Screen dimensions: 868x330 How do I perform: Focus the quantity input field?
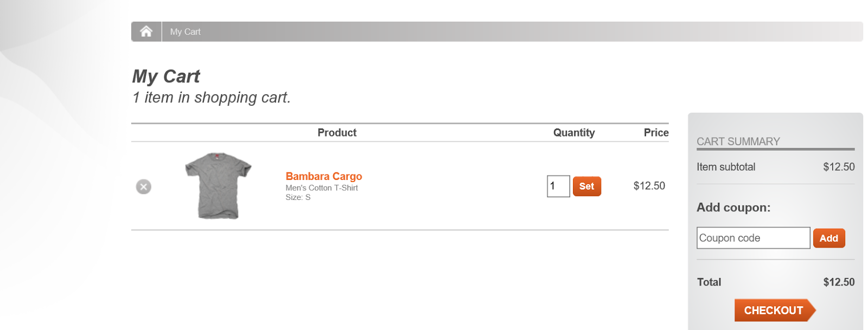pyautogui.click(x=558, y=186)
